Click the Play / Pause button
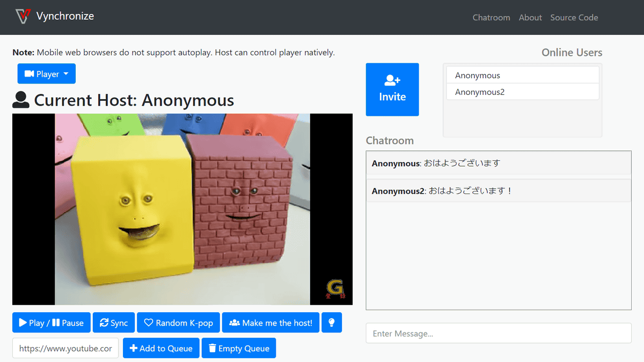Viewport: 644px width, 362px height. (x=52, y=323)
